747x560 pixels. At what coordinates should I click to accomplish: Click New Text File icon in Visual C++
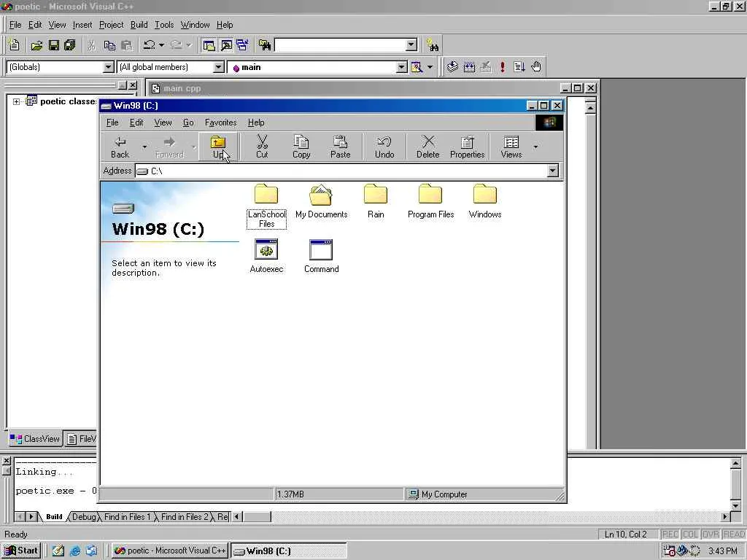coord(15,45)
